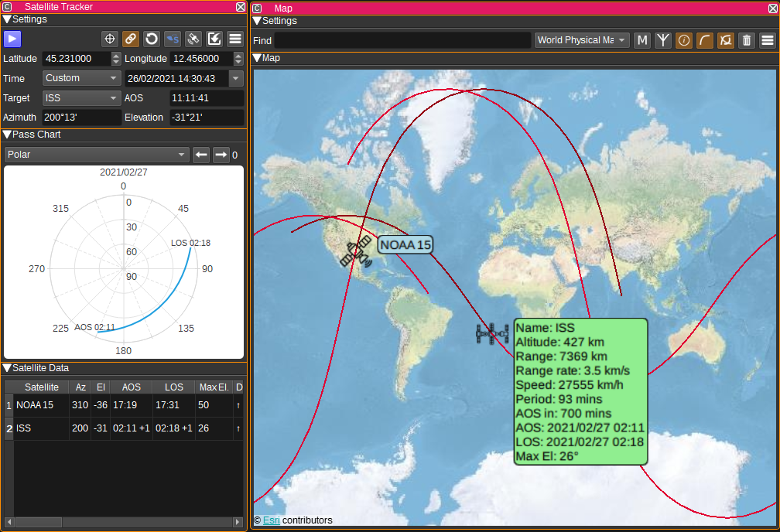Click the ISS satellite icon on map
Screen dimensions: 780x532
click(x=492, y=333)
